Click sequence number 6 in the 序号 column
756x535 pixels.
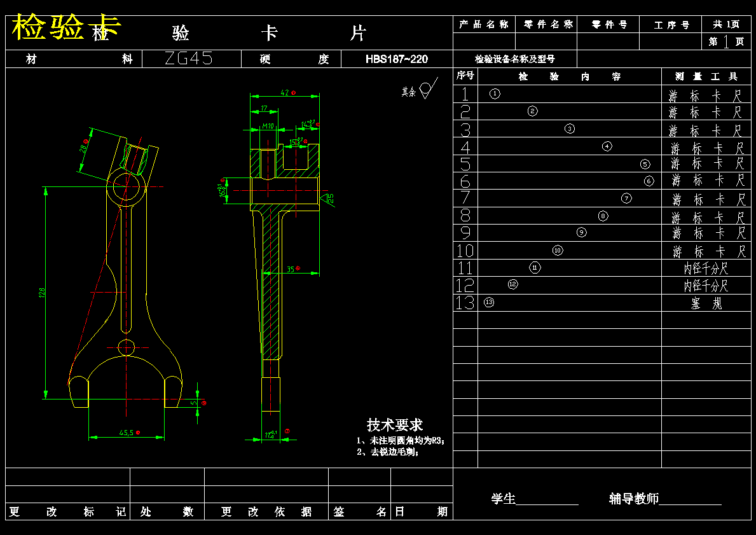(465, 181)
